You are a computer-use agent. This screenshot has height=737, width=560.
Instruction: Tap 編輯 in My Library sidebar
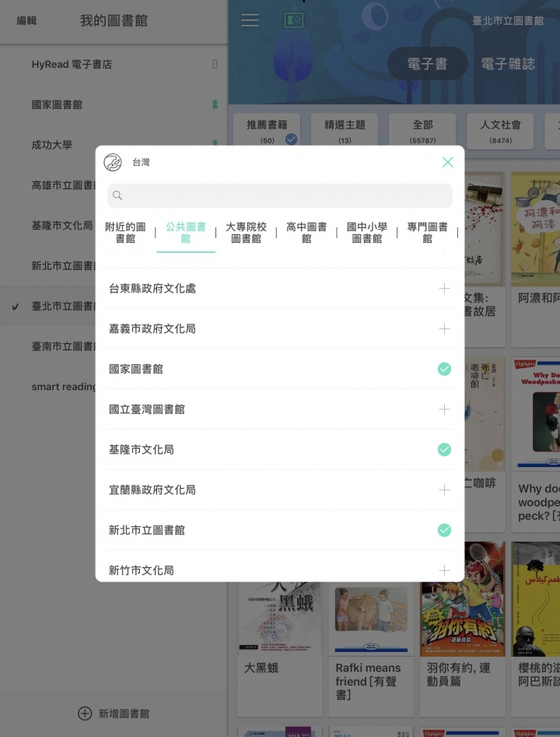pyautogui.click(x=26, y=21)
